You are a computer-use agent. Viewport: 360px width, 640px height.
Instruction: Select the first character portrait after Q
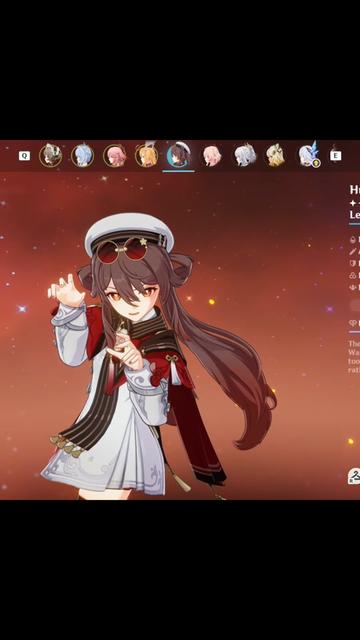click(x=51, y=156)
